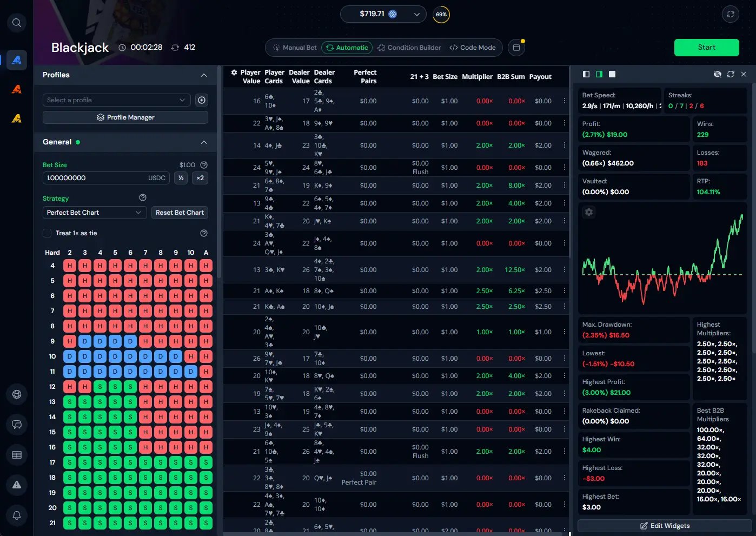The width and height of the screenshot is (756, 536).
Task: Open the Perfect Bet Chart strategy dropdown
Action: point(95,213)
